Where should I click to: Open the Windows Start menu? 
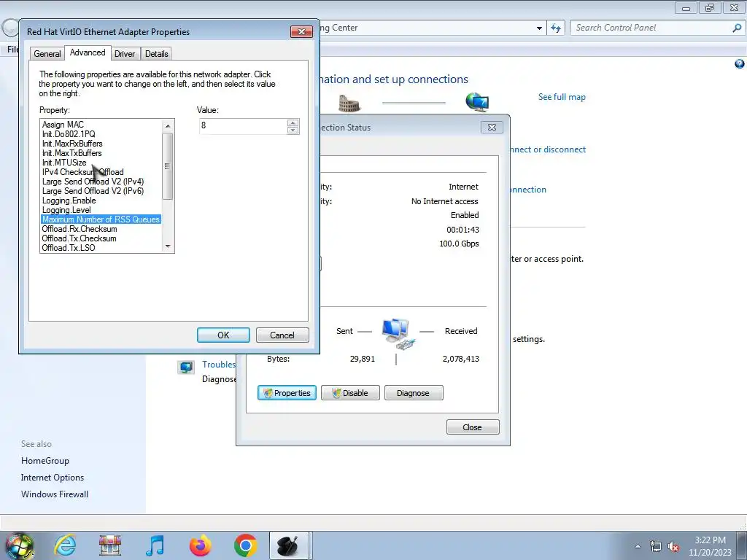(x=19, y=545)
